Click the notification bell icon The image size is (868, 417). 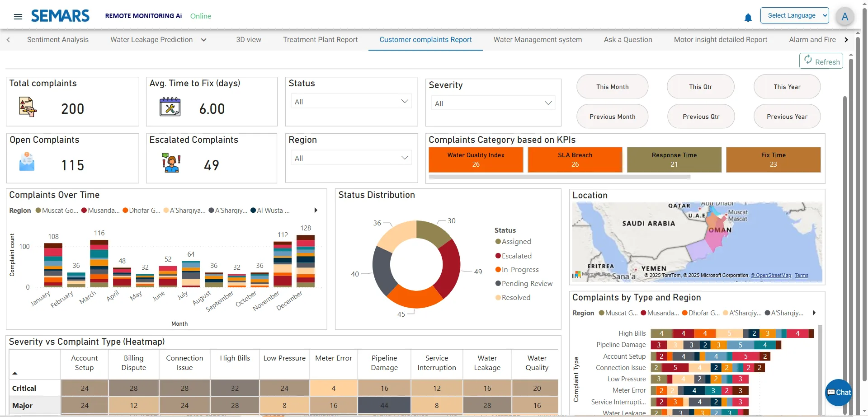(748, 18)
